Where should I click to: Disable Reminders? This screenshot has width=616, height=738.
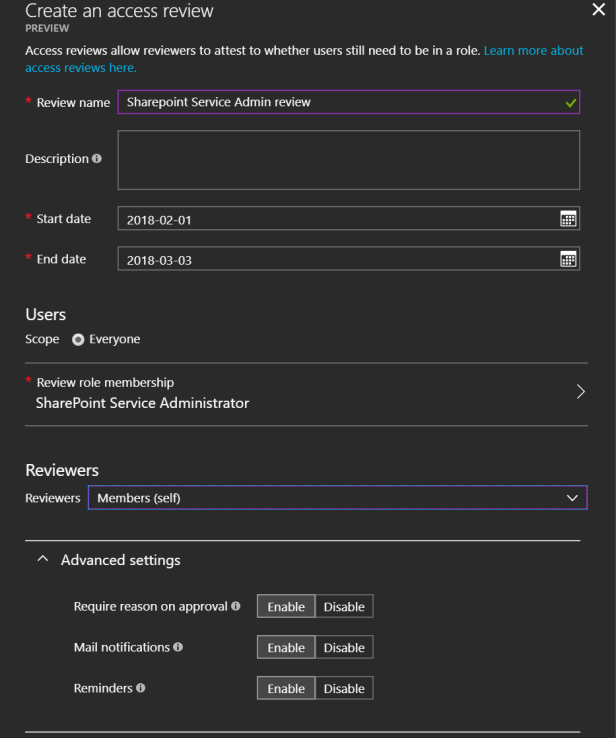[x=344, y=689]
